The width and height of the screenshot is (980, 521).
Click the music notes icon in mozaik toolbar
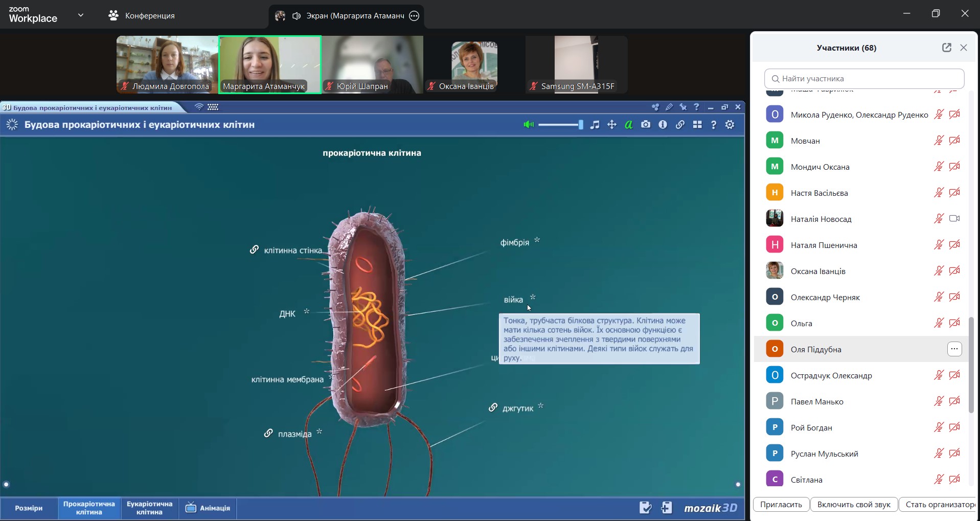click(595, 125)
